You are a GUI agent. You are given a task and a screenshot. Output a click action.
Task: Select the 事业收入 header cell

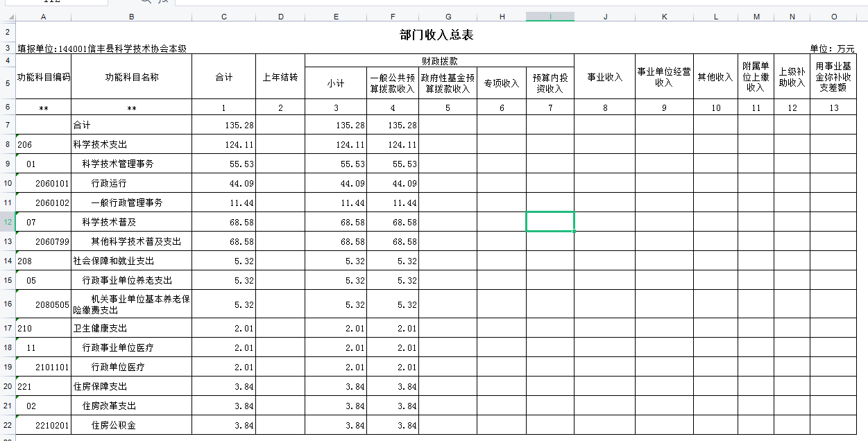[x=604, y=78]
